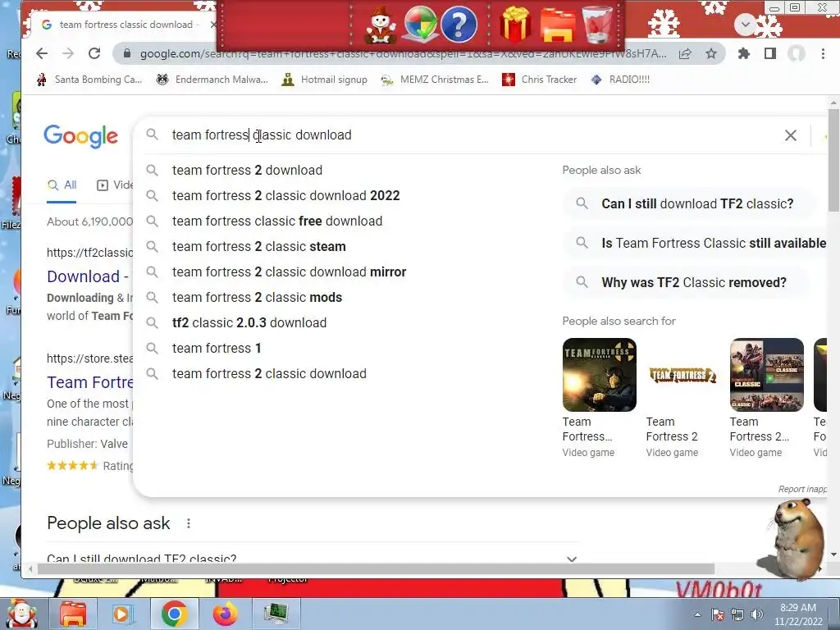Open the Chrome profile avatar
840x630 pixels.
coord(797,53)
